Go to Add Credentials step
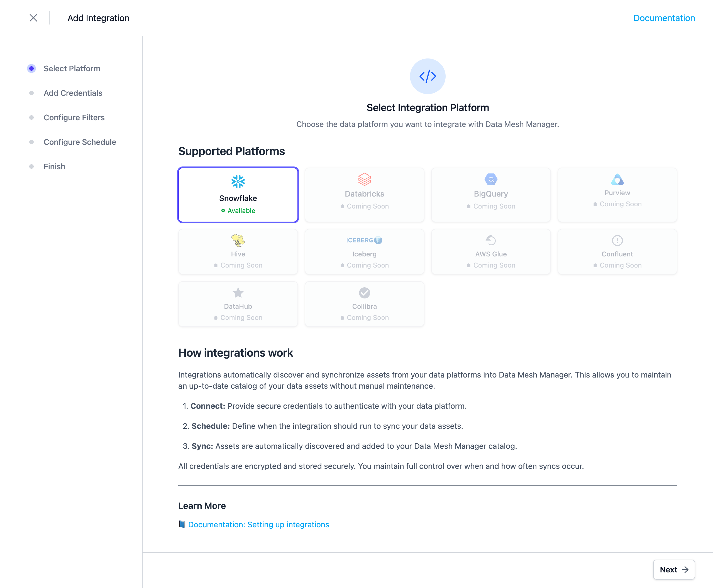 pos(73,93)
